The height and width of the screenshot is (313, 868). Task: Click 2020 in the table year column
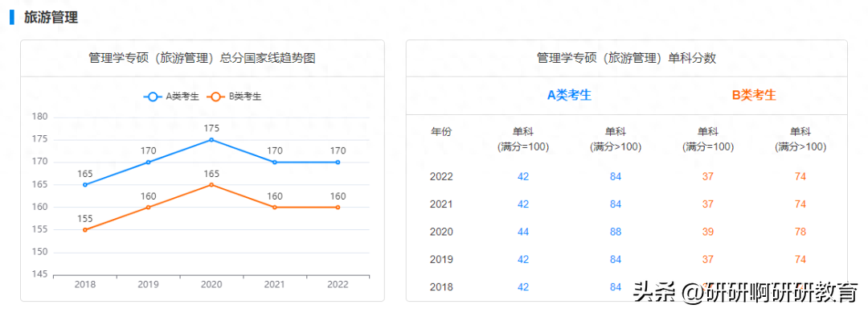[x=441, y=232]
